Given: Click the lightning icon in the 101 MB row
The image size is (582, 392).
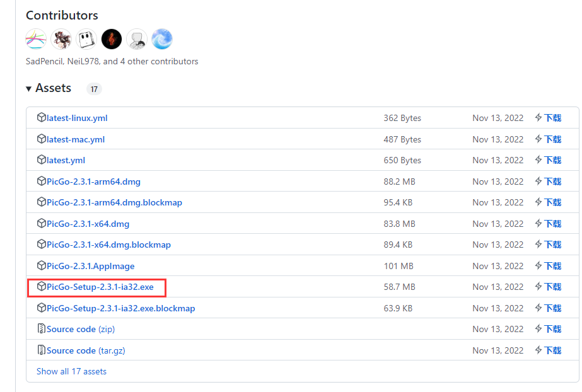Looking at the screenshot, I should pos(538,266).
